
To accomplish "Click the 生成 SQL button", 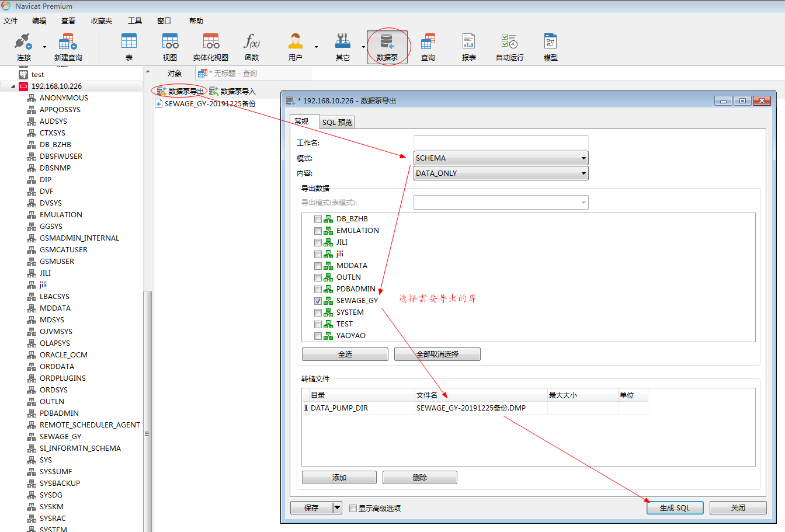I will pos(675,508).
